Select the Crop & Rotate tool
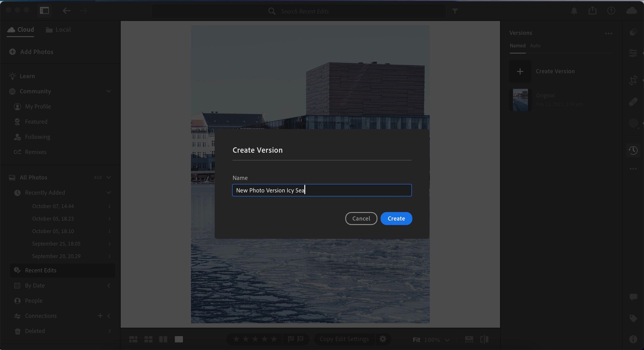This screenshot has width=644, height=350. 633,80
